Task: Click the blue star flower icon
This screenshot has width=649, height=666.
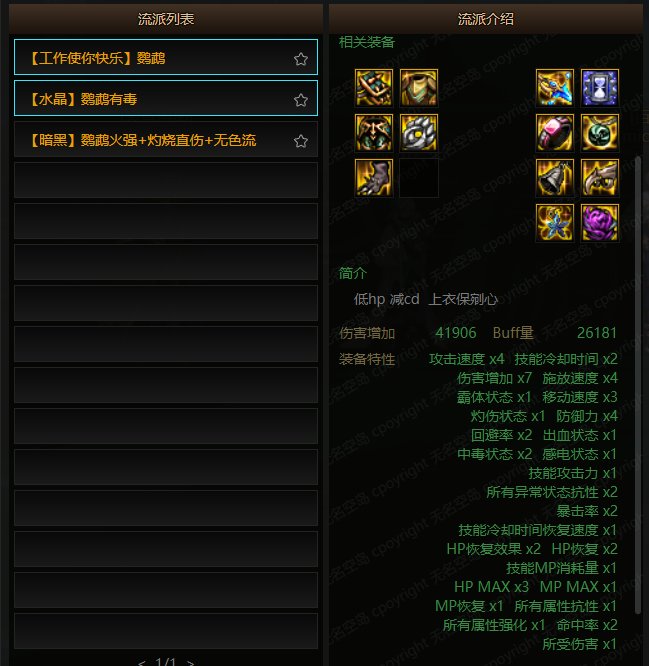Action: [x=554, y=223]
